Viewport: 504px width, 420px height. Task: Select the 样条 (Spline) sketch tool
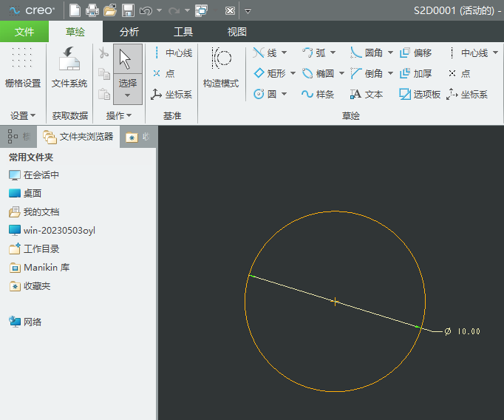(318, 95)
